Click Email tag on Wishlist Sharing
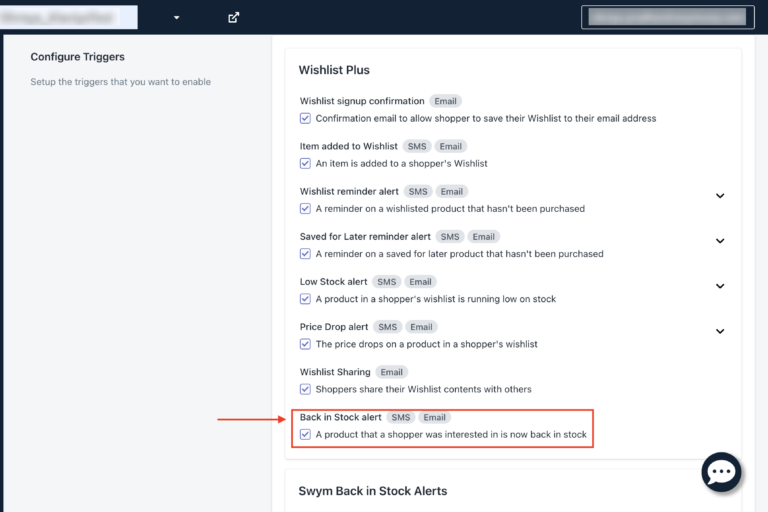Image resolution: width=768 pixels, height=512 pixels. click(391, 372)
